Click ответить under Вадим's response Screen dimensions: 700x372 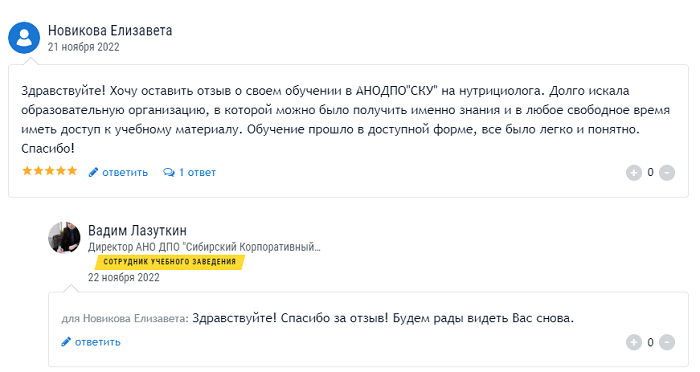(x=98, y=342)
